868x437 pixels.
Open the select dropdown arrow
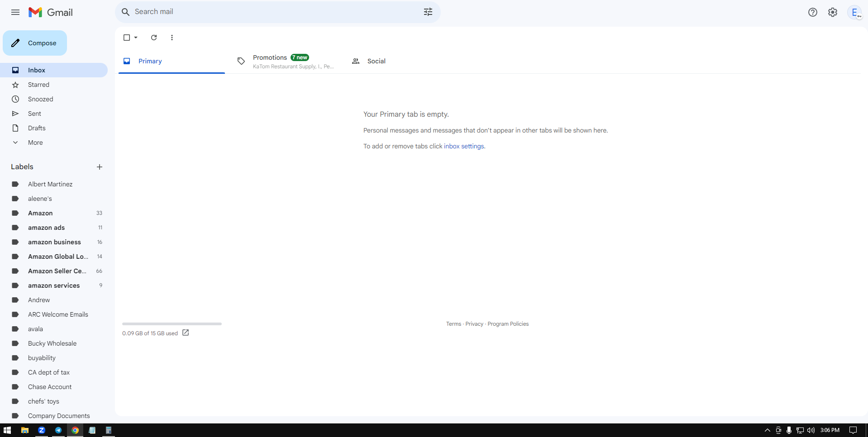coord(136,38)
